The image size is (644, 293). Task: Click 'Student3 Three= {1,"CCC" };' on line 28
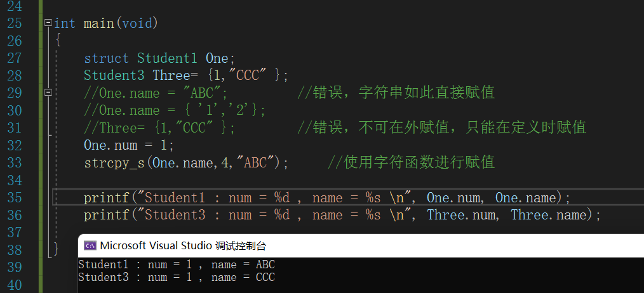[x=187, y=75]
